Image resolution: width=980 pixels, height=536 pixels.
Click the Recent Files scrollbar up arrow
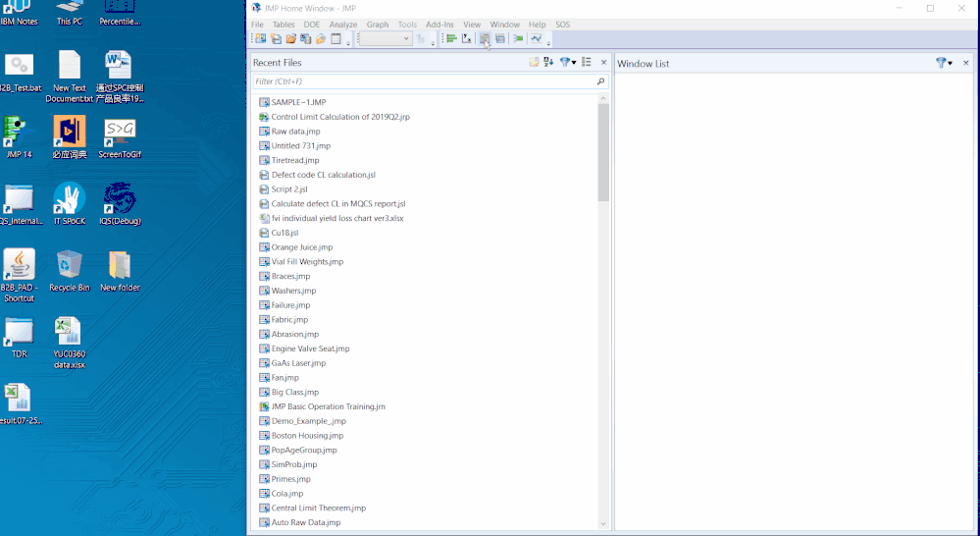coord(603,98)
